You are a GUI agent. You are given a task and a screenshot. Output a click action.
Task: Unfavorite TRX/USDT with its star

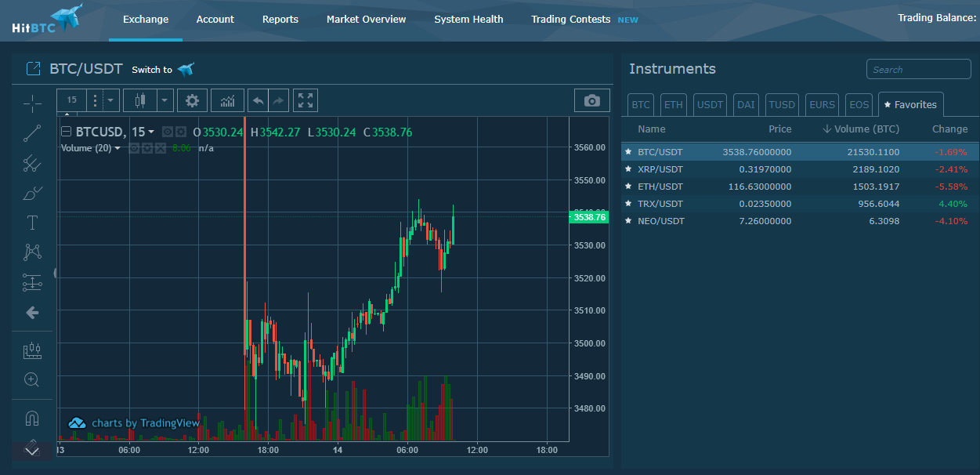[628, 204]
